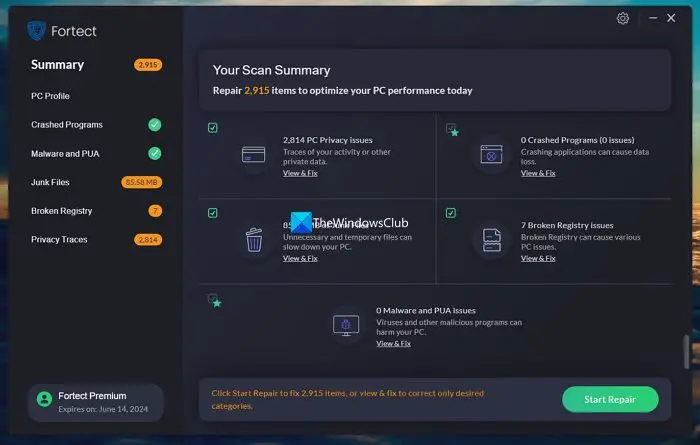Open Malware and PUA sidebar section
This screenshot has width=700, height=445.
[x=65, y=154]
